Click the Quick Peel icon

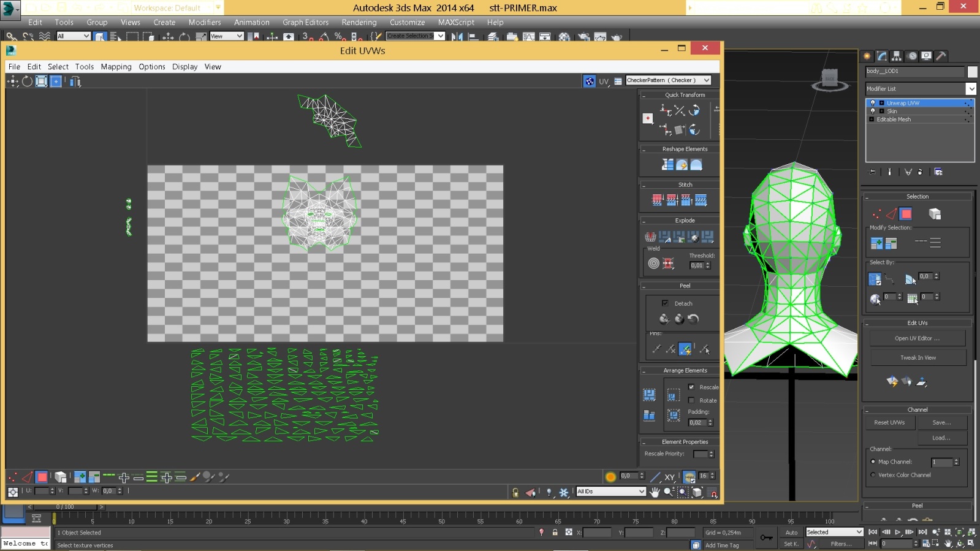pos(664,318)
